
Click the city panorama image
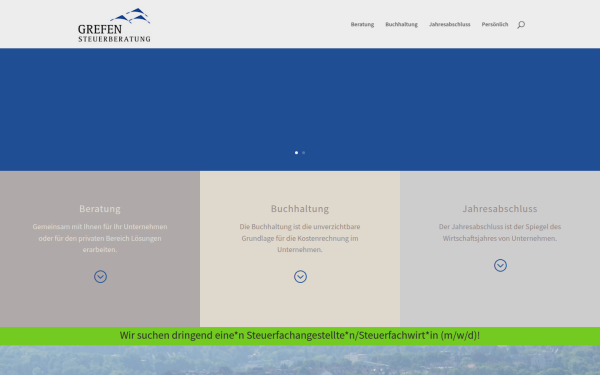[x=300, y=360]
